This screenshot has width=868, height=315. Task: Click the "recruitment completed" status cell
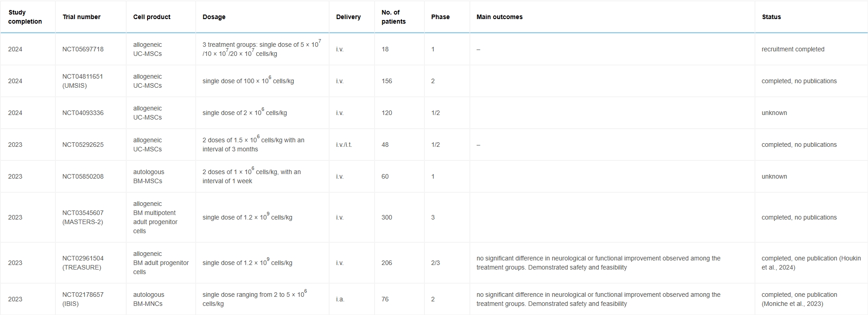793,49
